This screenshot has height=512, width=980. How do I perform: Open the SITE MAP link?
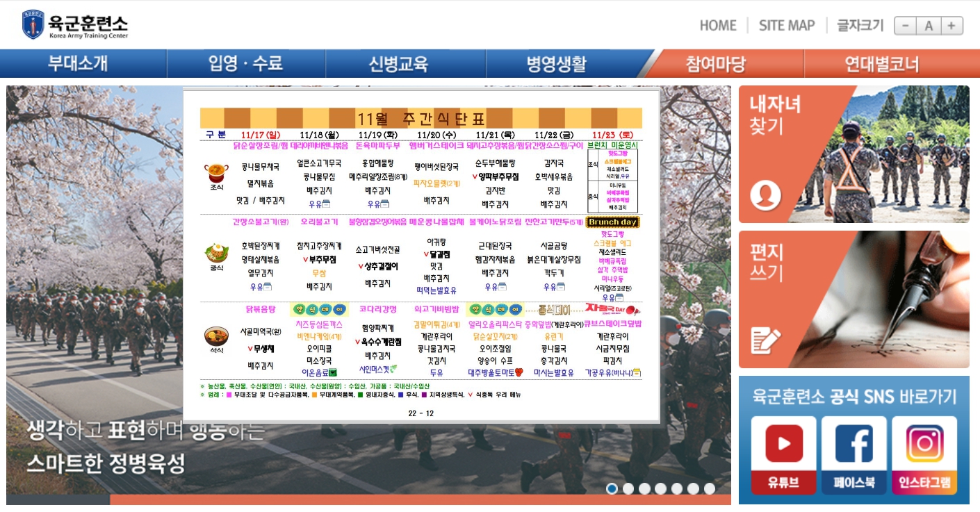tap(787, 26)
